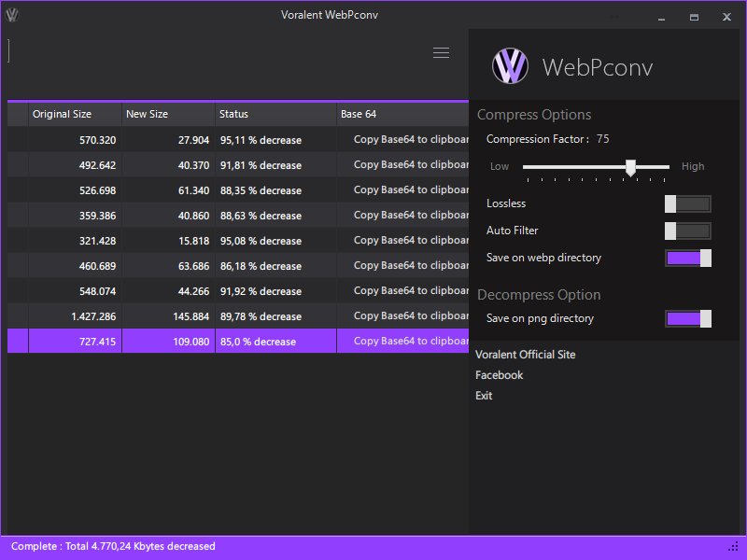Image resolution: width=747 pixels, height=560 pixels.
Task: Click the status bar Complete message
Action: point(113,546)
